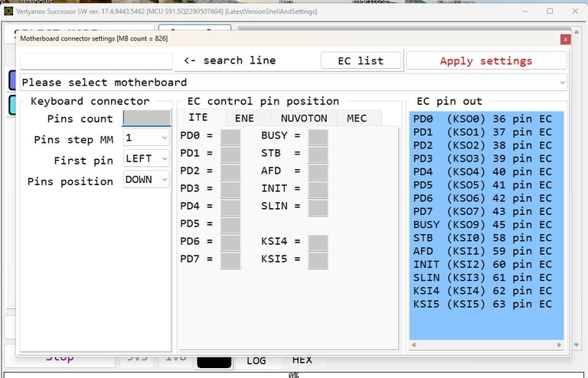Screen dimensions: 588x378
Task: Click EC pin out right scroll arrow
Action: tap(559, 344)
